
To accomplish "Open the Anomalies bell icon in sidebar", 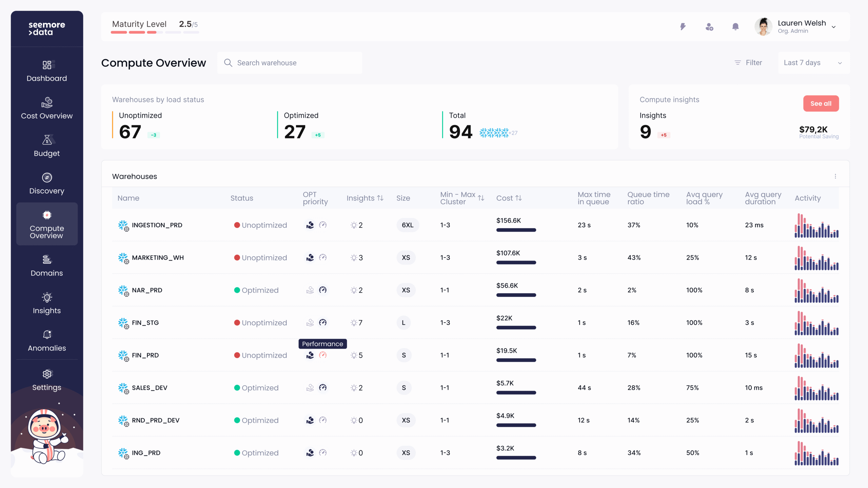I will (x=47, y=335).
